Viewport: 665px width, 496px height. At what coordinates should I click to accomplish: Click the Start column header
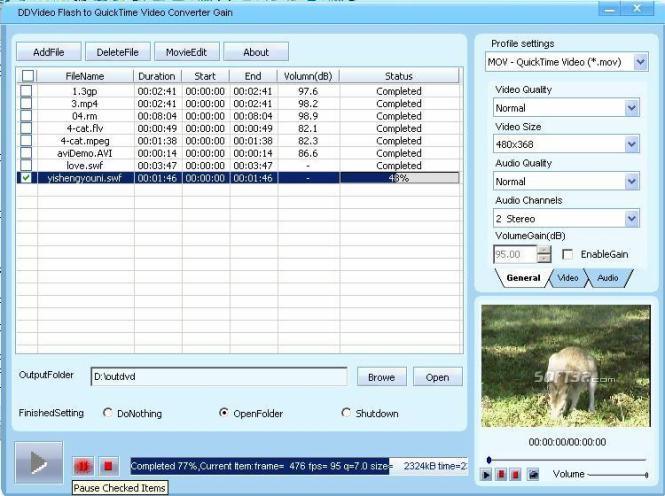pos(205,76)
